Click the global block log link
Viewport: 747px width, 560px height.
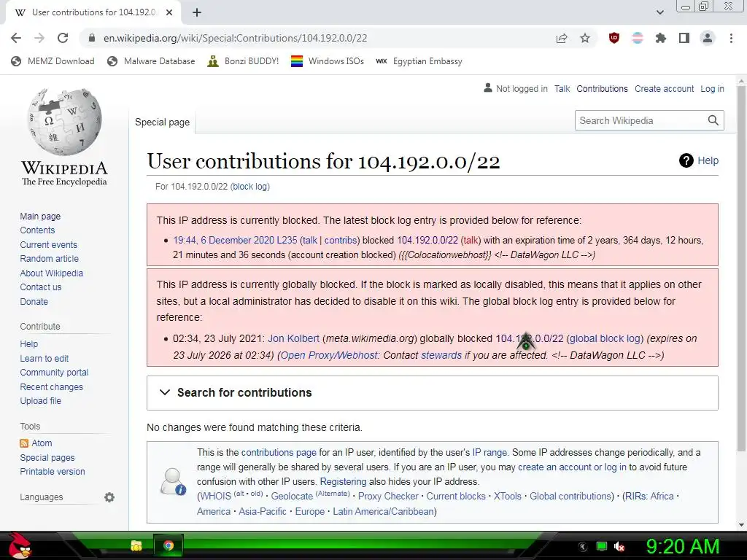(x=605, y=338)
